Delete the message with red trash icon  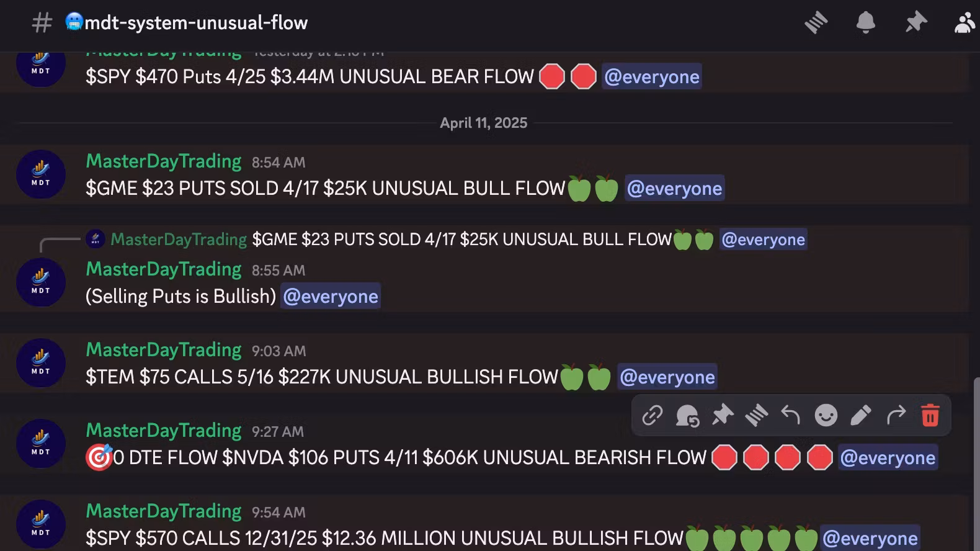pyautogui.click(x=930, y=415)
